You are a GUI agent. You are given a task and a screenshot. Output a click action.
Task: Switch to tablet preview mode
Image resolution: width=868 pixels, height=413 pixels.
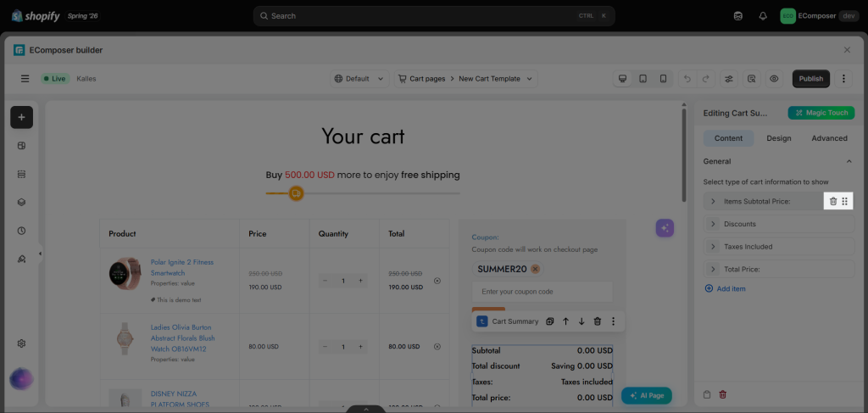click(643, 79)
